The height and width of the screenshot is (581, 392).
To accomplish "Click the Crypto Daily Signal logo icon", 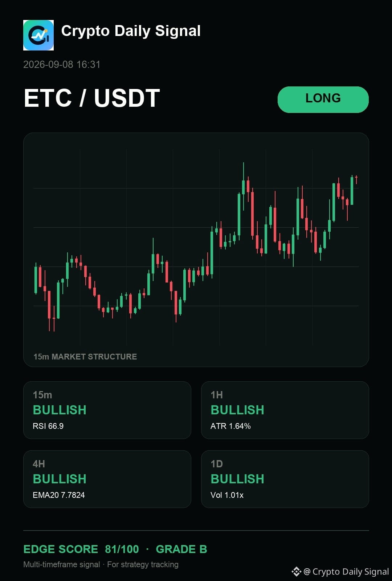I will [x=38, y=35].
